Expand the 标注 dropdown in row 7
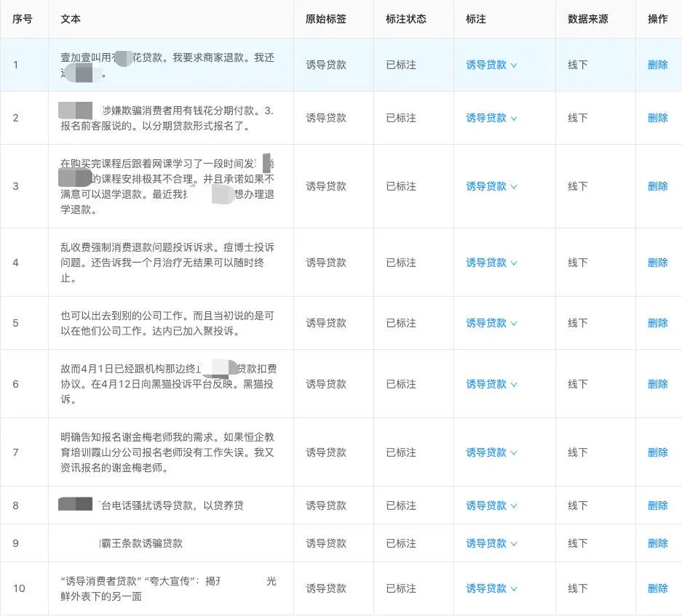This screenshot has width=682, height=616. 491,452
